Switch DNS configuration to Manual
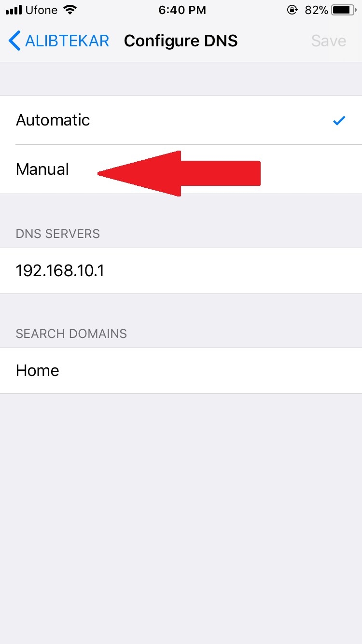Screen dimensions: 362x644 pos(181,169)
